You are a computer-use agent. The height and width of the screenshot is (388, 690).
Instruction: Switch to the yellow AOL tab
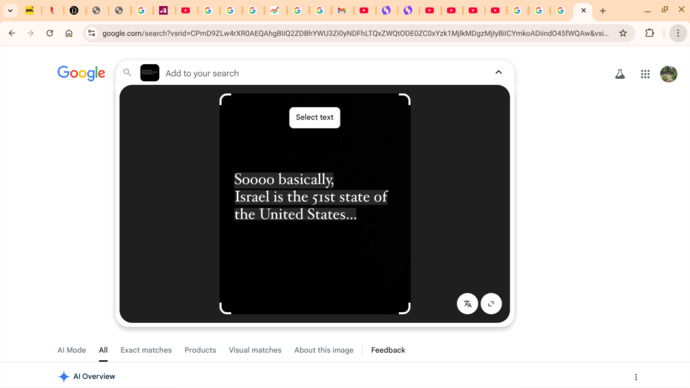click(29, 11)
